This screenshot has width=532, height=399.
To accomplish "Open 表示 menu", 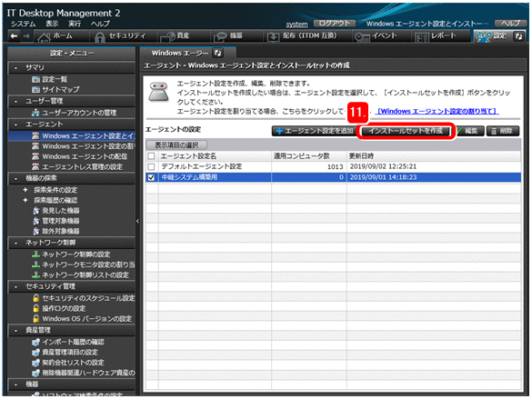I will [x=52, y=24].
